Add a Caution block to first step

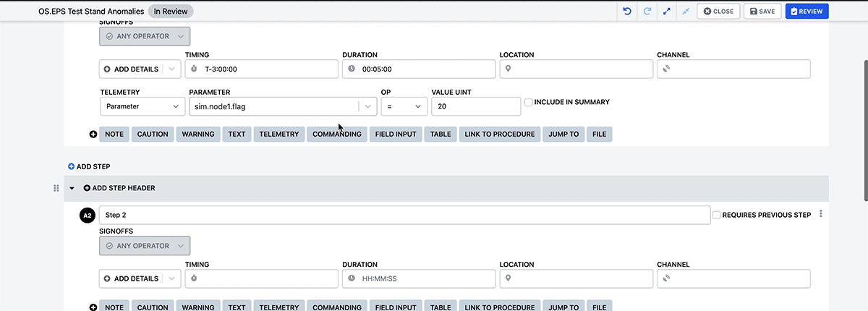pyautogui.click(x=153, y=135)
